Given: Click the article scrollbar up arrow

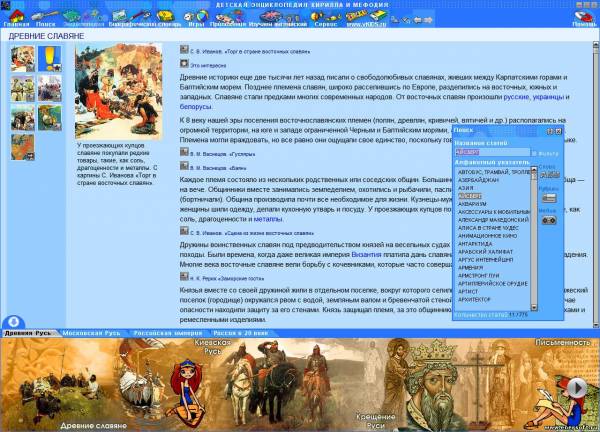Looking at the screenshot, I should coord(596,45).
